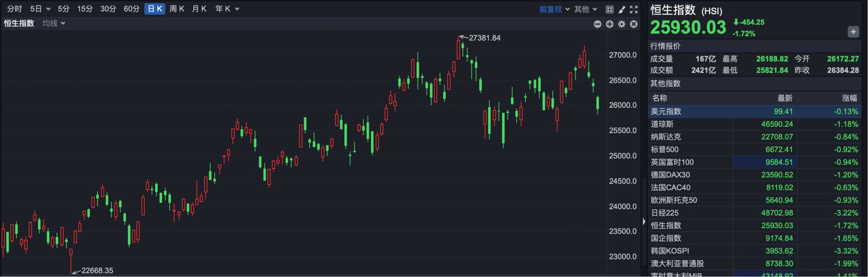The width and height of the screenshot is (868, 277).
Task: Close the chart indicator with X icon
Action: [634, 24]
